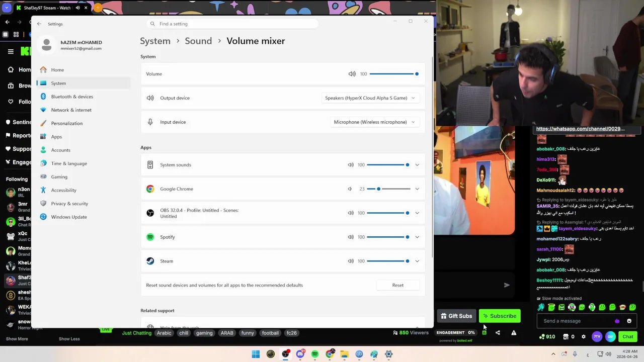
Task: Open qBittorrent from the taskbar
Action: [359, 354]
